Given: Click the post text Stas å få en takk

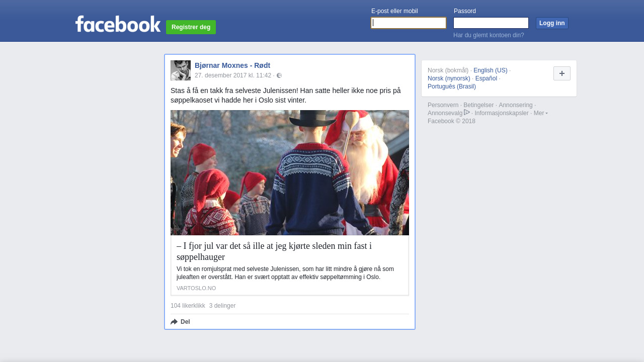Looking at the screenshot, I should coord(286,96).
